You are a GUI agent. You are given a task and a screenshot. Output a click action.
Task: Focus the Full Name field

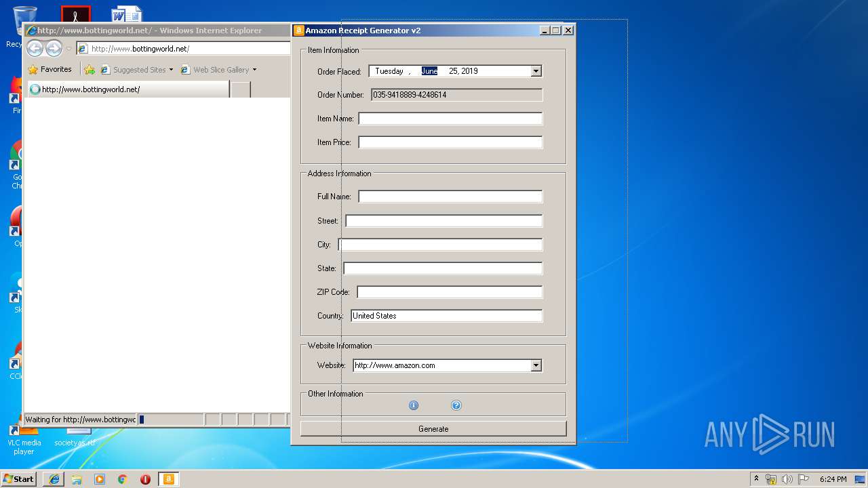[450, 197]
